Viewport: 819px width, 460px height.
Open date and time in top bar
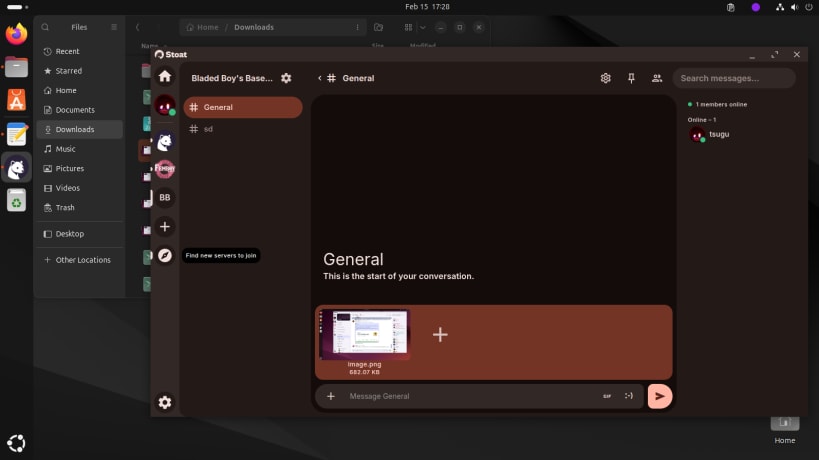(x=427, y=7)
